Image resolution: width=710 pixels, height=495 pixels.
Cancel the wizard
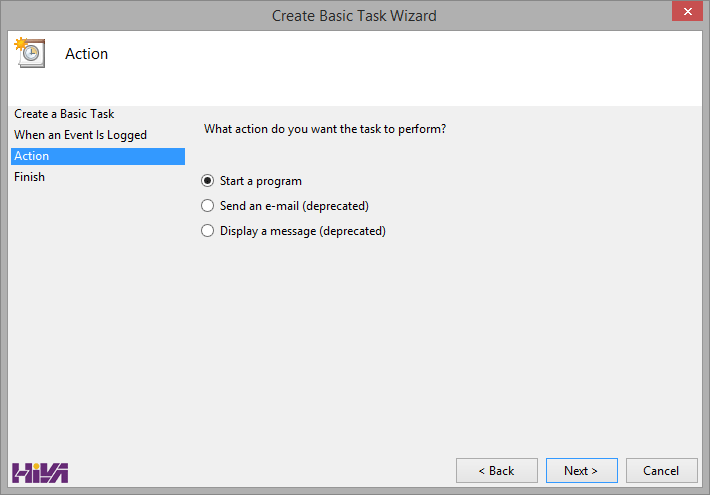pos(661,471)
